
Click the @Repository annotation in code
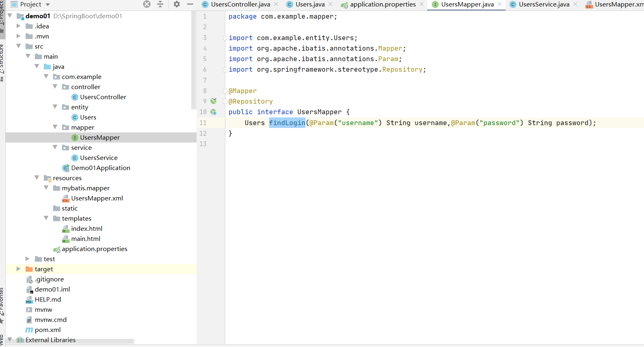click(250, 102)
